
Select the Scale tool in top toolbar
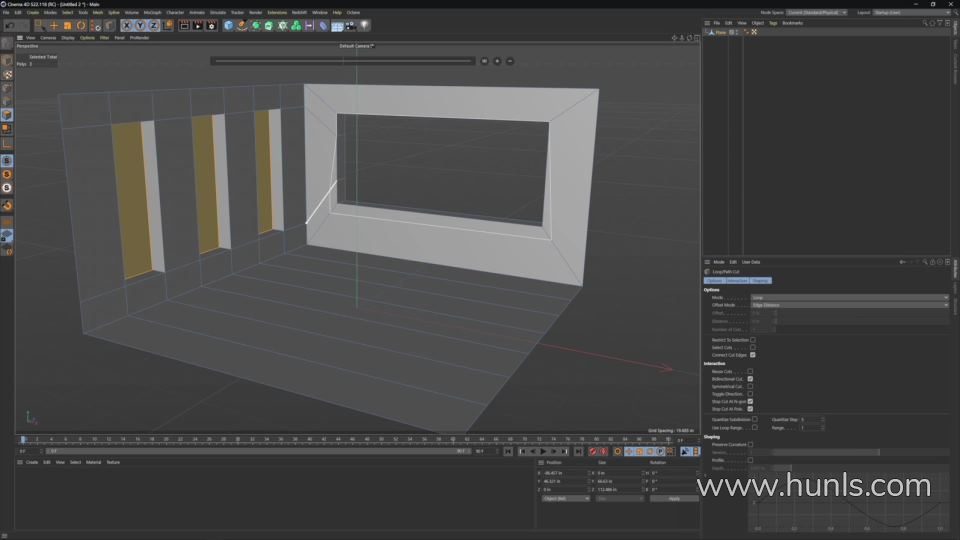tap(68, 25)
